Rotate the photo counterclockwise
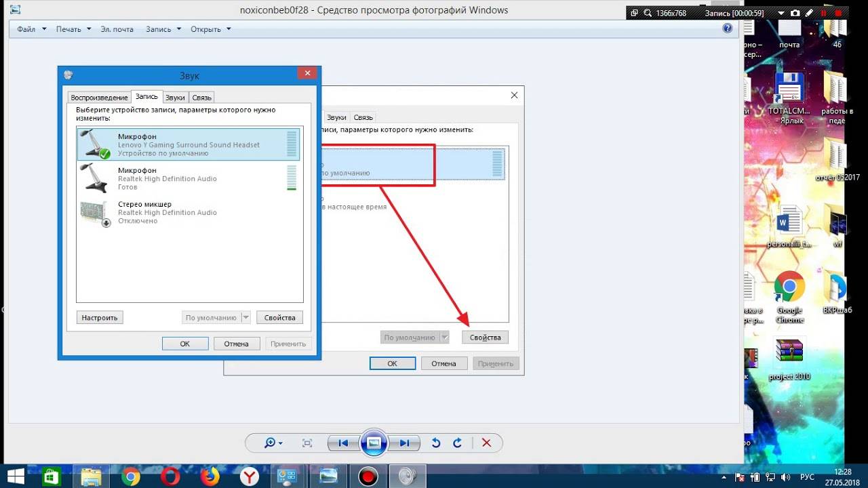This screenshot has width=868, height=488. click(x=436, y=443)
